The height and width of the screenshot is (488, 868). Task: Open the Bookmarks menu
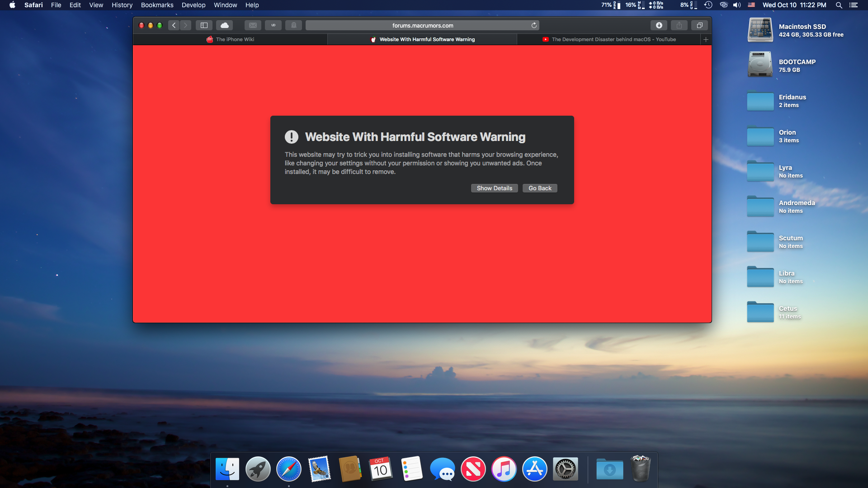[x=157, y=5]
